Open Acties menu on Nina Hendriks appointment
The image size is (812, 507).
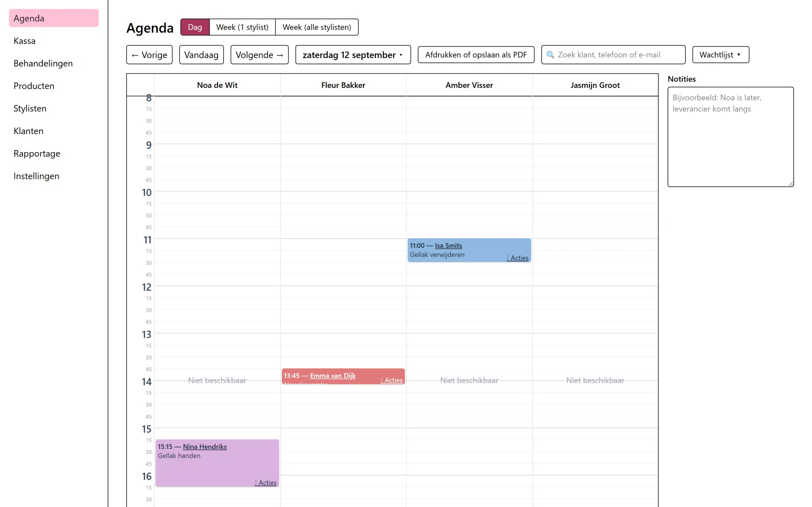pos(265,483)
